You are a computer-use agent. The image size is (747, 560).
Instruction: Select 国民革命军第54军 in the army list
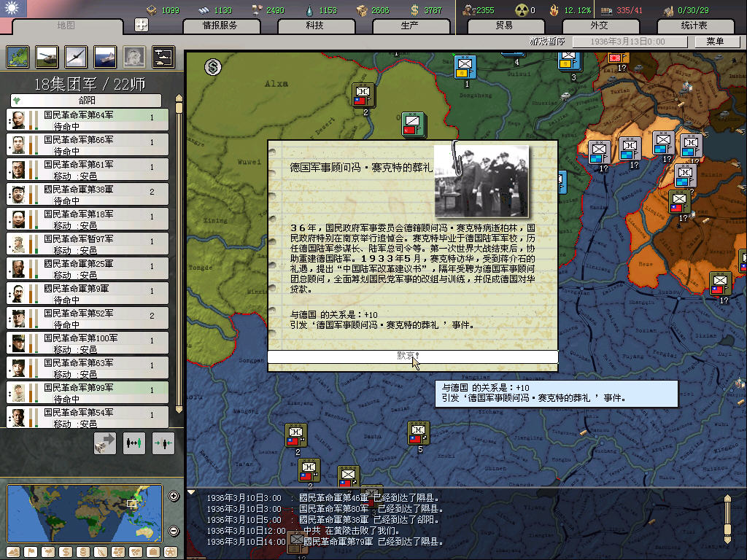tap(88, 416)
